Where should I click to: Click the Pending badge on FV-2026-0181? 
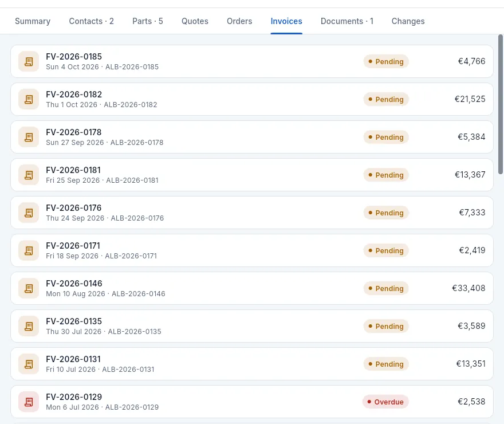pyautogui.click(x=386, y=175)
